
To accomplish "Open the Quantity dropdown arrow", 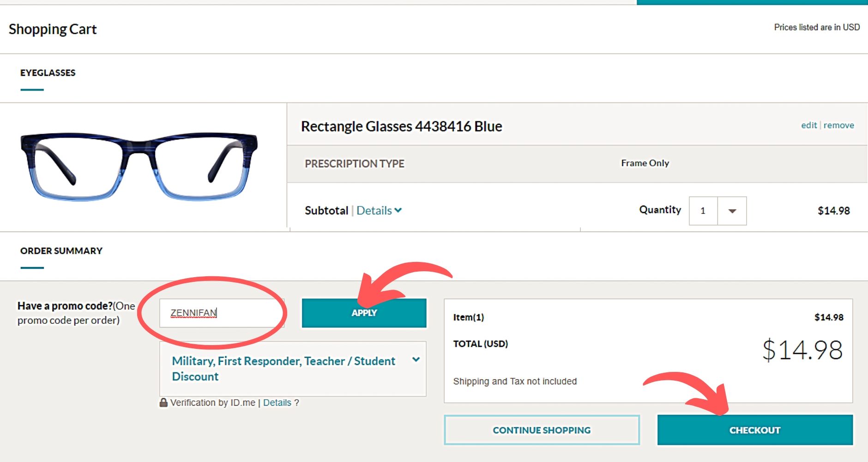I will (x=732, y=211).
